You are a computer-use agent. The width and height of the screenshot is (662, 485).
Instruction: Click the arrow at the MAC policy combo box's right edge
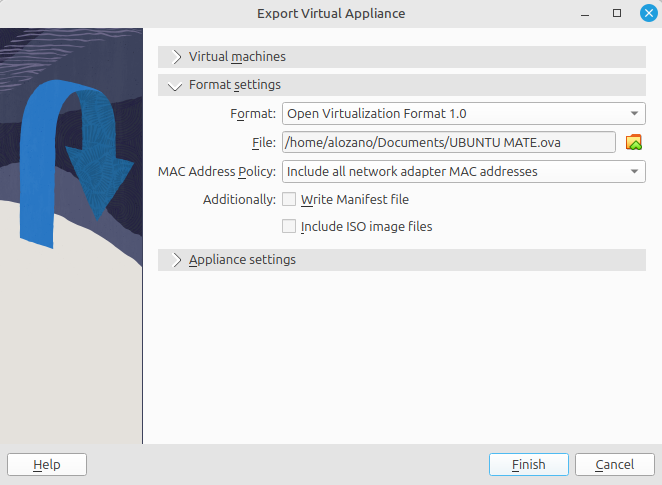(635, 172)
